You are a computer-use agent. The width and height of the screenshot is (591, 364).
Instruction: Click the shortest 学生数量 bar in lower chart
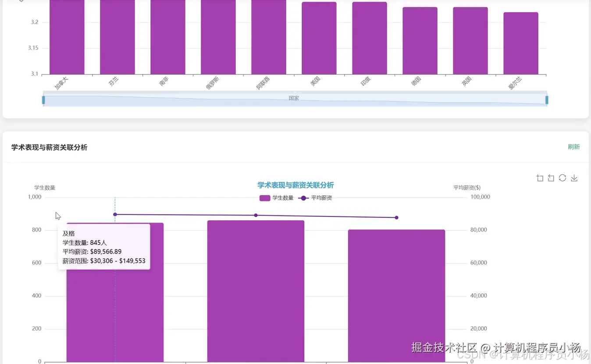click(397, 296)
